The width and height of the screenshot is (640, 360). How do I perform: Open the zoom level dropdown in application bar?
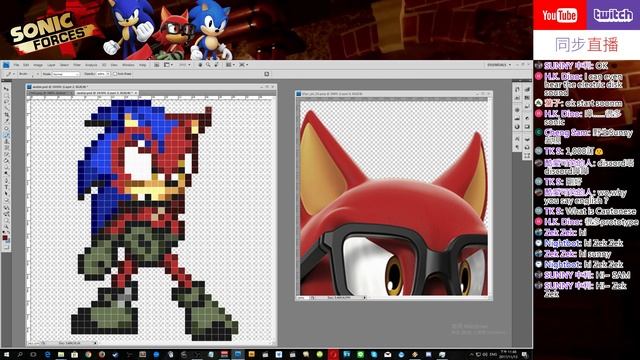[x=184, y=64]
